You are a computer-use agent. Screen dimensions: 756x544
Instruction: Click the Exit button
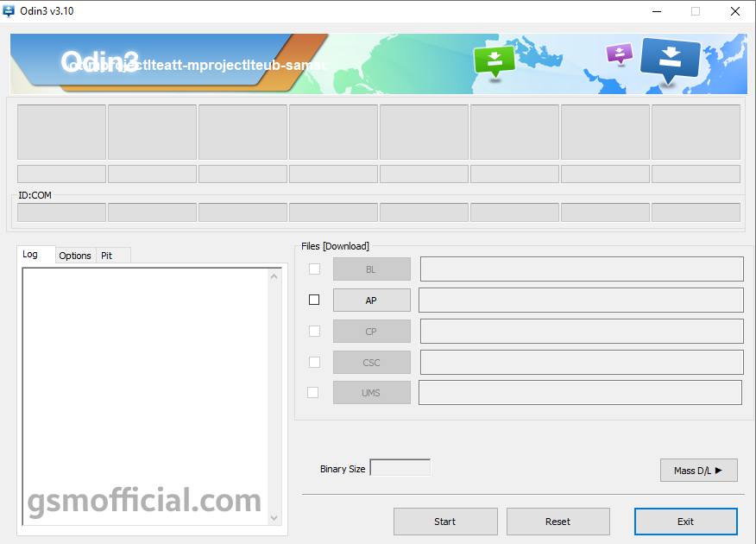(685, 522)
